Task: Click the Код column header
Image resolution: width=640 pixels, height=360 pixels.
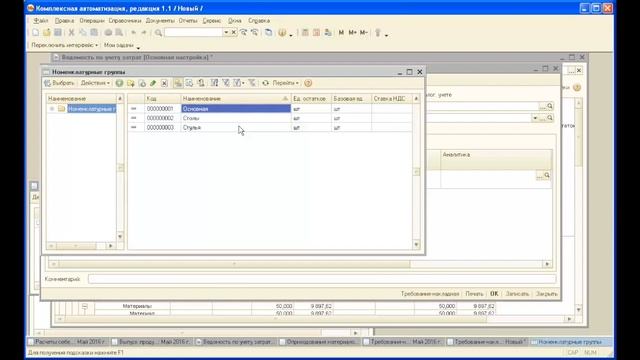Action: (162, 99)
